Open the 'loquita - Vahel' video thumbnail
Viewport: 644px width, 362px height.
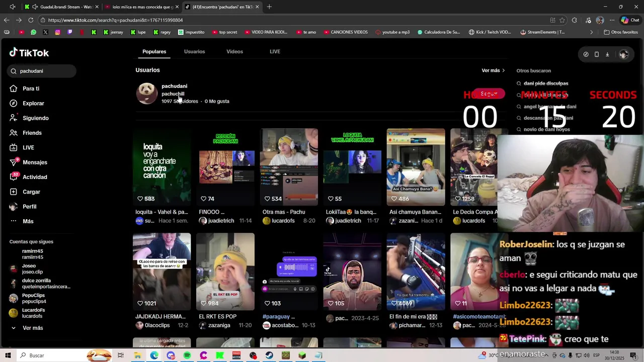click(x=162, y=167)
